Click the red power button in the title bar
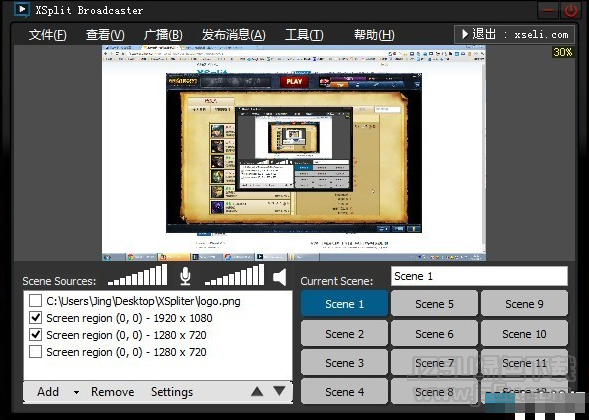This screenshot has height=420, width=589. click(x=571, y=10)
